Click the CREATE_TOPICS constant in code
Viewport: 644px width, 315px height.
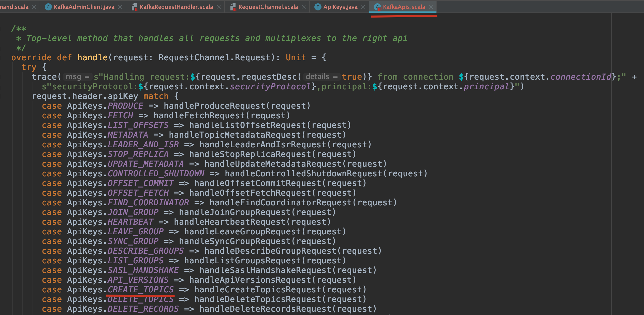click(141, 290)
